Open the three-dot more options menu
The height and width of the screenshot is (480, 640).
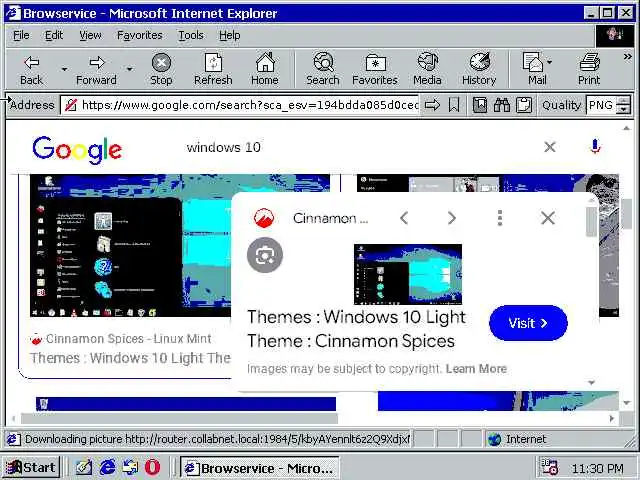click(x=500, y=218)
